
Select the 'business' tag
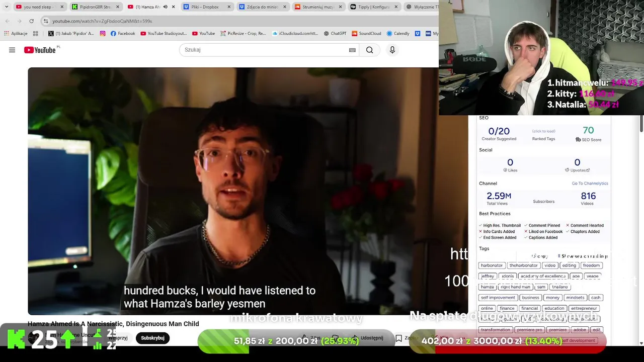[530, 298]
